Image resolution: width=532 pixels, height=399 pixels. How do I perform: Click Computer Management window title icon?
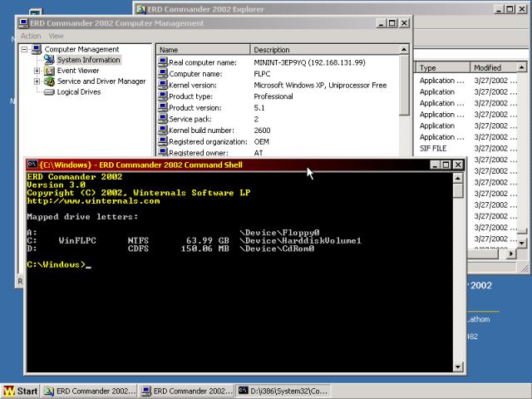pos(23,23)
